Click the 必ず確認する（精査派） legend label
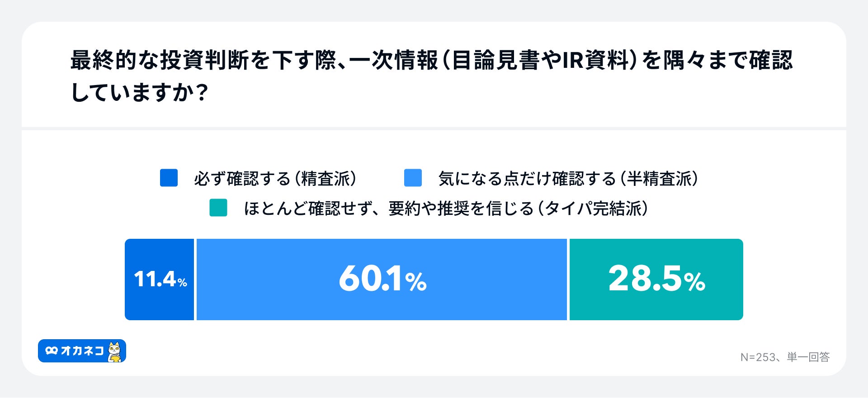This screenshot has height=398, width=868. point(275,179)
